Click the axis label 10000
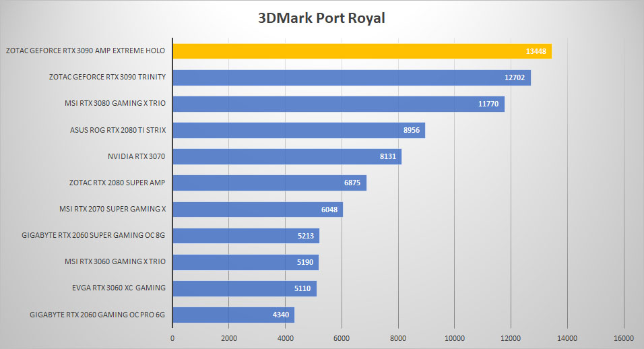The image size is (644, 349). tap(455, 338)
